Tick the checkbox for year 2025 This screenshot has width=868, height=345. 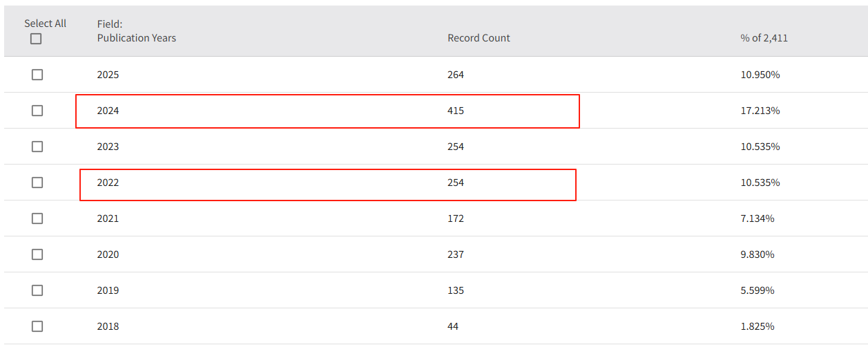[37, 75]
